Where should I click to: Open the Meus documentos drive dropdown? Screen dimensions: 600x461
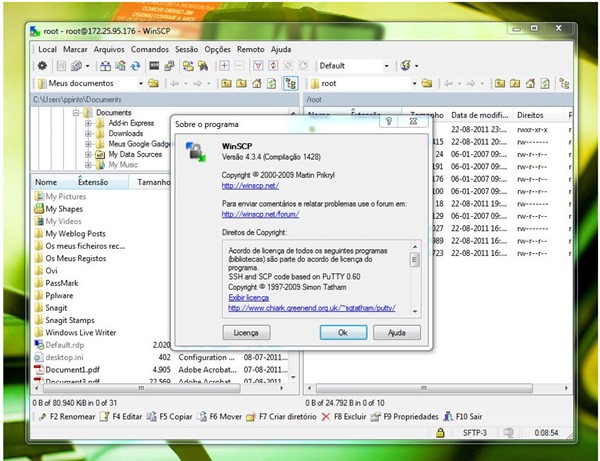pyautogui.click(x=141, y=83)
